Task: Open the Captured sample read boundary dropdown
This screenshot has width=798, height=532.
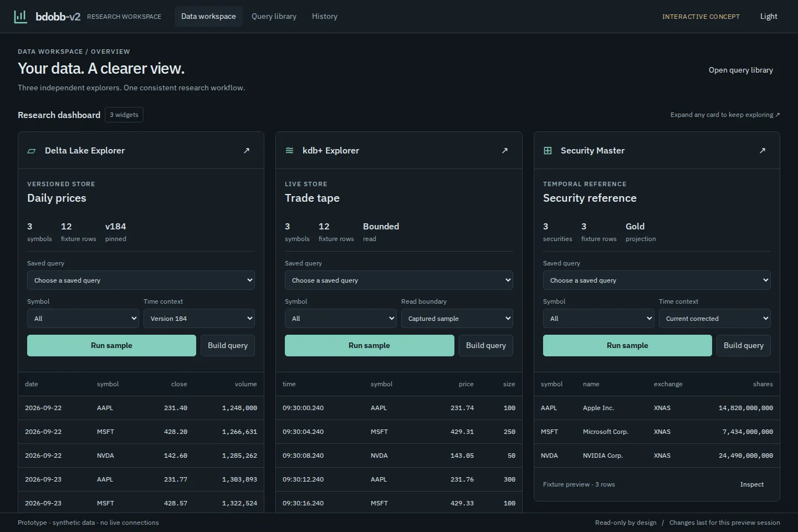Action: 457,319
